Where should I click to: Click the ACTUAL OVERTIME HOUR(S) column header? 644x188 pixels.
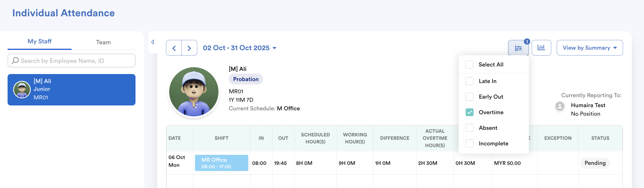click(x=435, y=138)
